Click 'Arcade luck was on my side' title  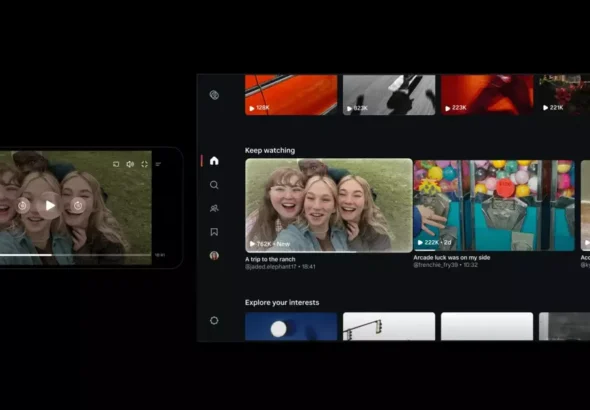(x=452, y=258)
